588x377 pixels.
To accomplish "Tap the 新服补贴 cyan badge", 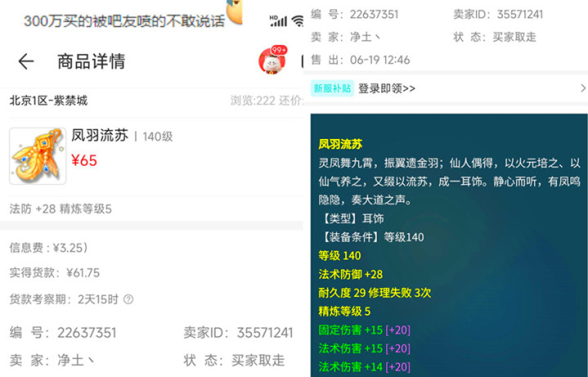I will pyautogui.click(x=332, y=88).
